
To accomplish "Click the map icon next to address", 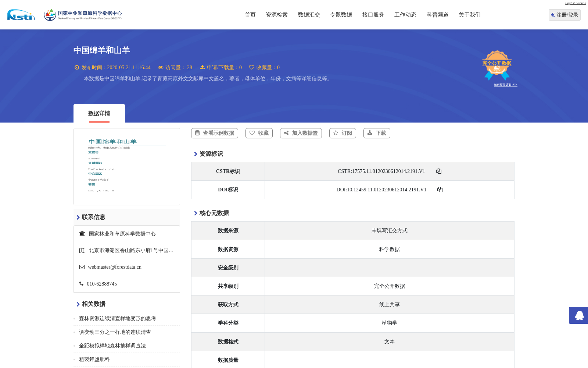I will pyautogui.click(x=82, y=250).
